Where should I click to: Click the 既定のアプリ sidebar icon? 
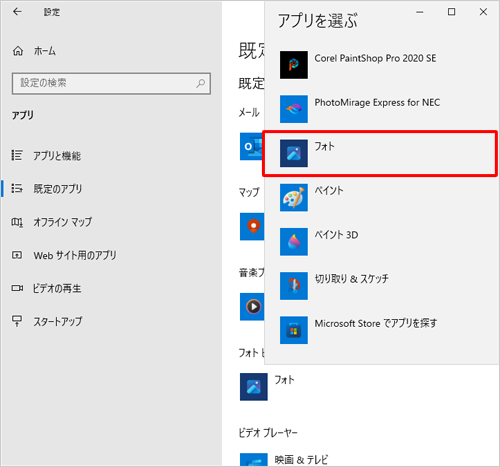[17, 188]
